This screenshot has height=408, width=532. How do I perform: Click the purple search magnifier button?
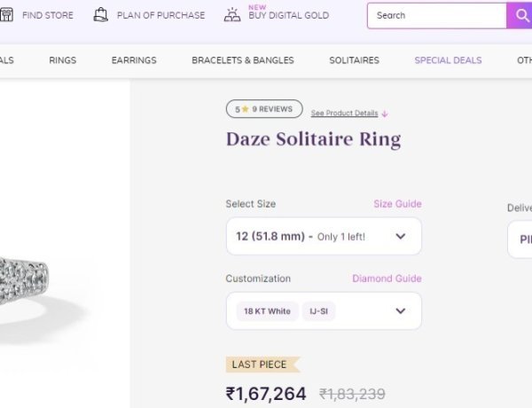(x=520, y=16)
